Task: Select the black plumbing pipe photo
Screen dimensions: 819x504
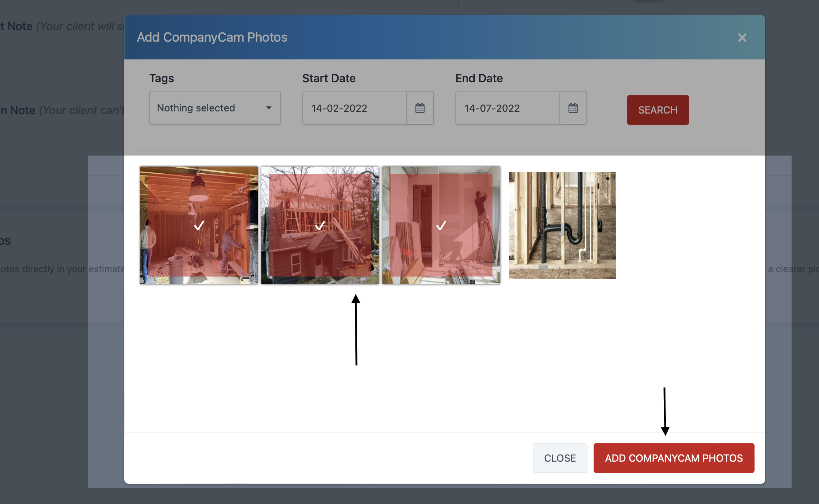Action: coord(562,225)
